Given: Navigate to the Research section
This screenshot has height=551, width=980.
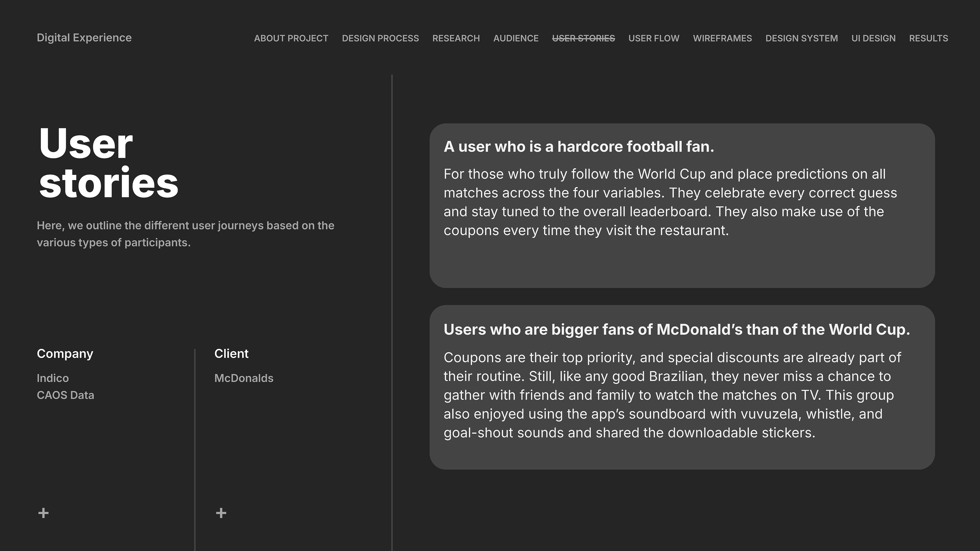Looking at the screenshot, I should (x=456, y=39).
